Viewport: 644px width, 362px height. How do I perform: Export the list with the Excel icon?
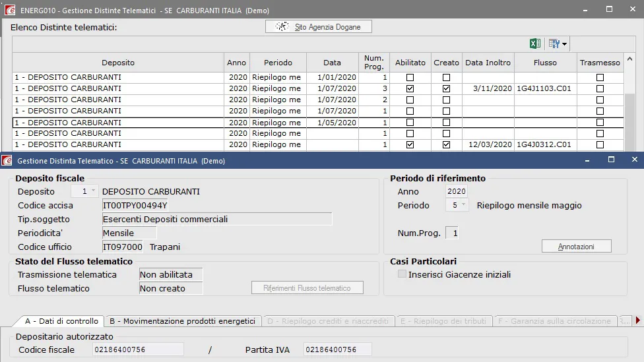tap(534, 44)
